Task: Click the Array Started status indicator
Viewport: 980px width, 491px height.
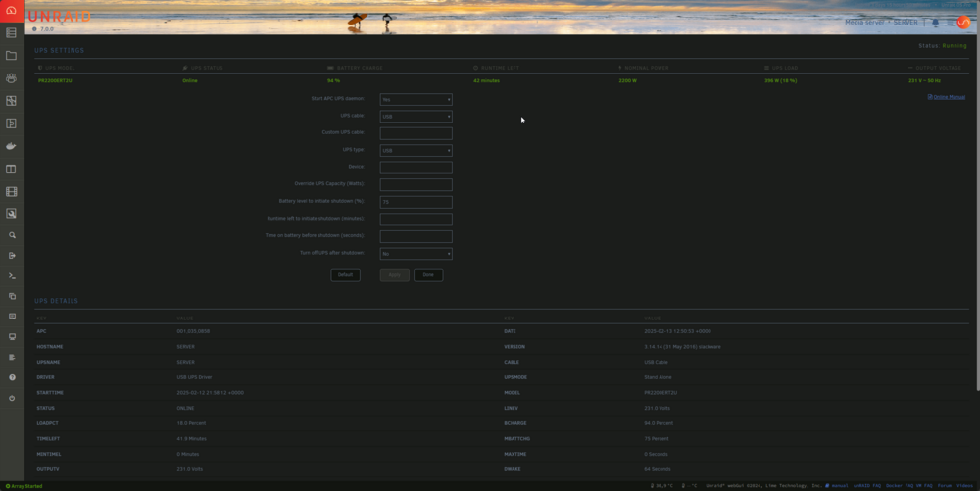Action: pos(24,486)
